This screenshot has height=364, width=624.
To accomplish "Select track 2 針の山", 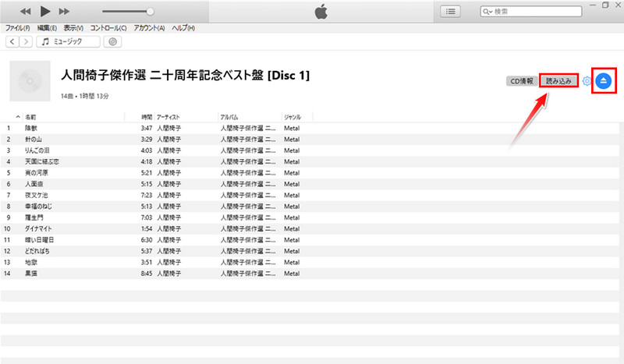I will point(310,140).
